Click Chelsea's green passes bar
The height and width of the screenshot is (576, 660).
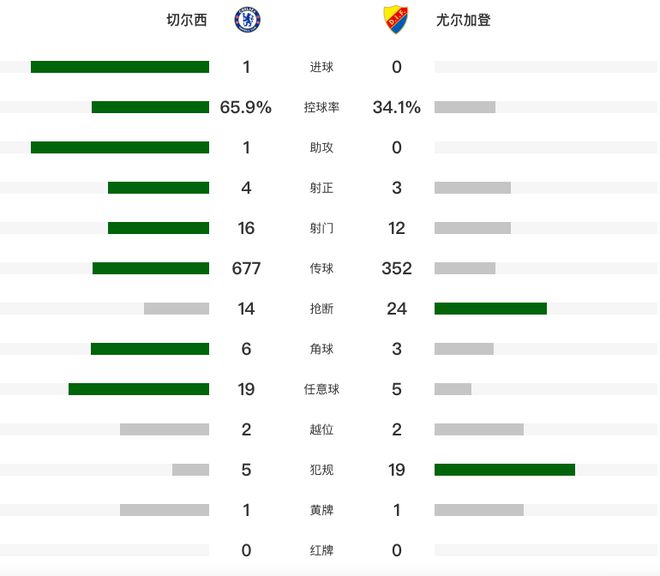[150, 268]
